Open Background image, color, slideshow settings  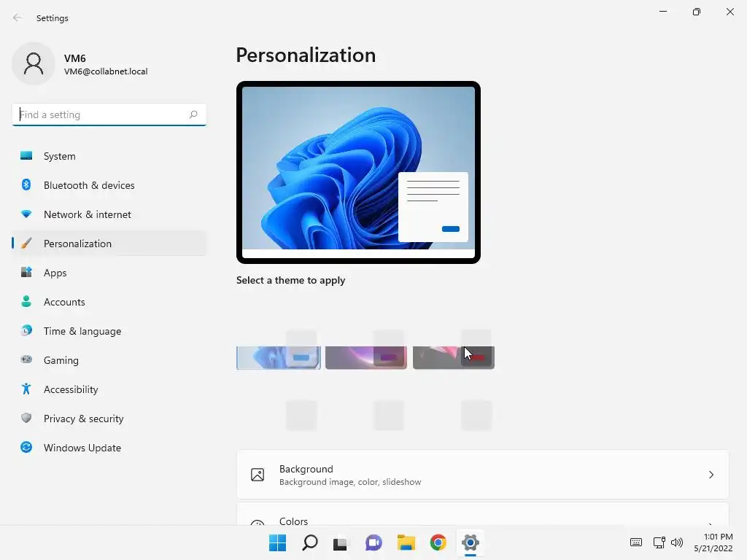click(x=483, y=475)
